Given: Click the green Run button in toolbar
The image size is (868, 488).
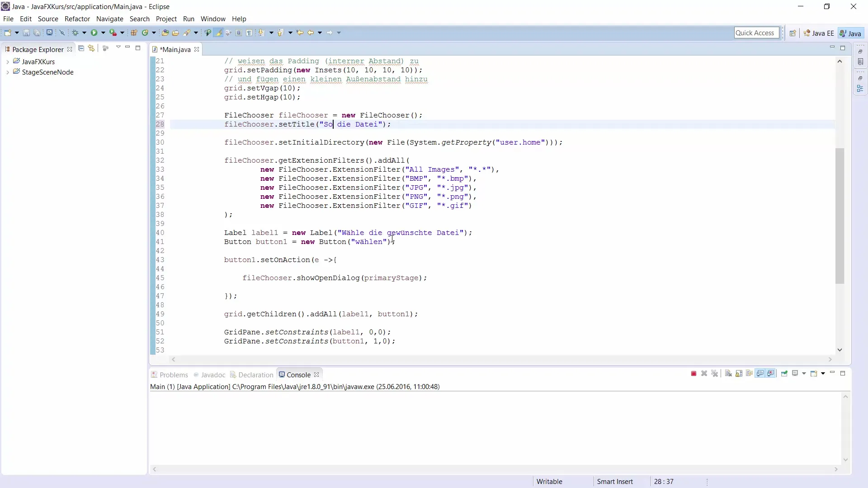Looking at the screenshot, I should [94, 33].
